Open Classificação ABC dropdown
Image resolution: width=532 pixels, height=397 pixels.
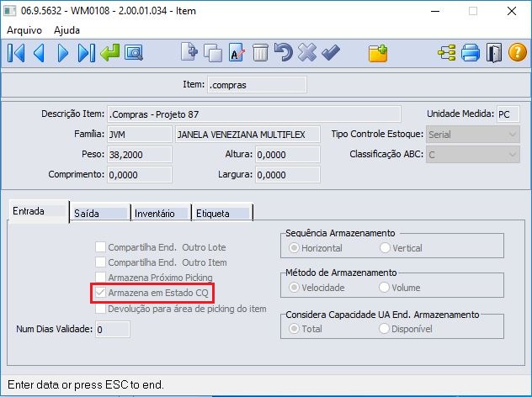click(x=473, y=155)
